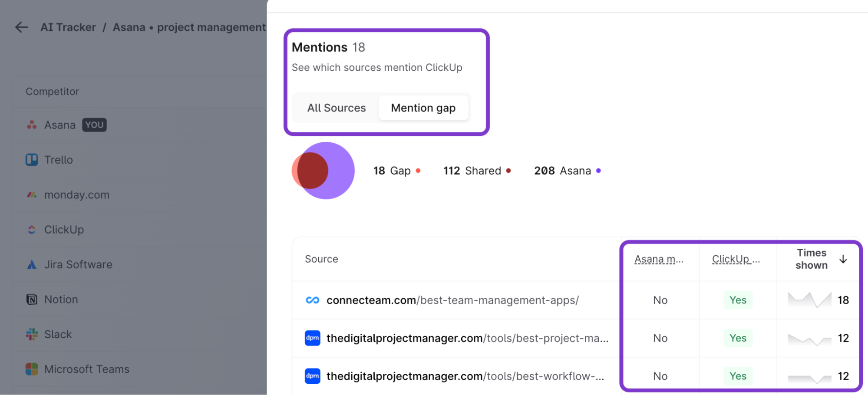Viewport: 868px width, 395px height.
Task: Select the Trello competitor icon
Action: [x=32, y=160]
